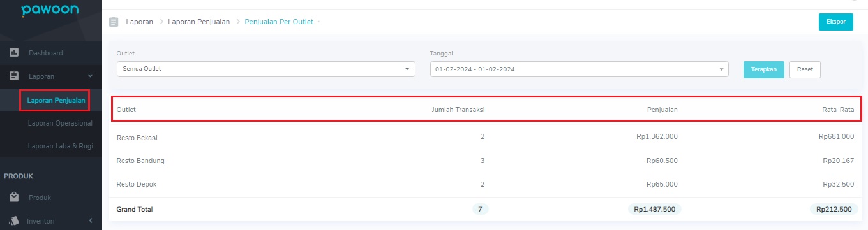Select Laporan Penjualan in sidebar

tap(56, 100)
